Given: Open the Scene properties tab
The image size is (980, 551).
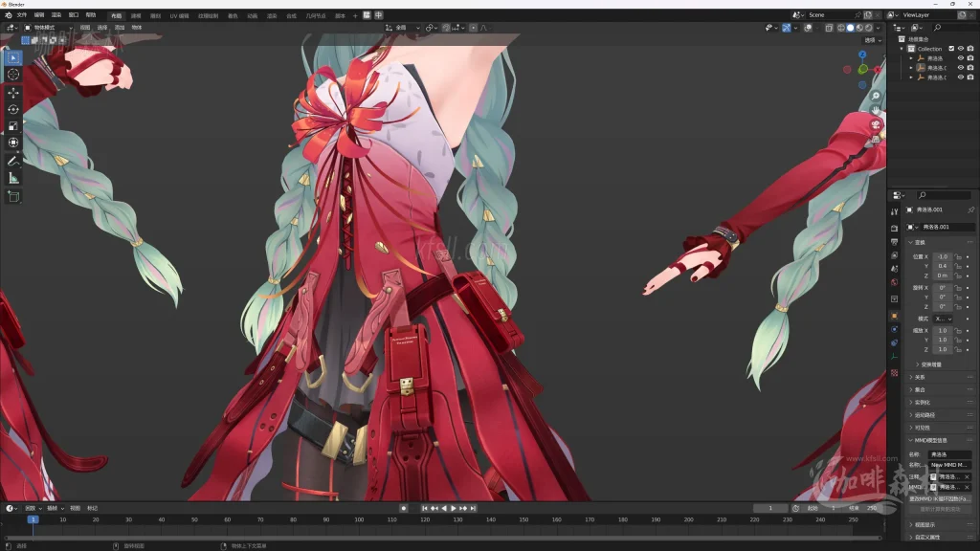Looking at the screenshot, I should tap(895, 269).
